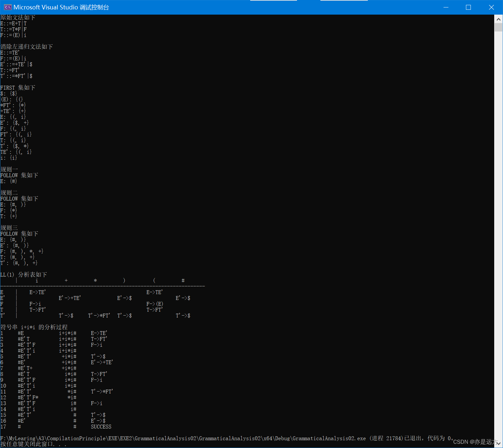This screenshot has width=503, height=448.
Task: Click the '按任意键关闭此窗口' prompt line
Action: (x=33, y=444)
